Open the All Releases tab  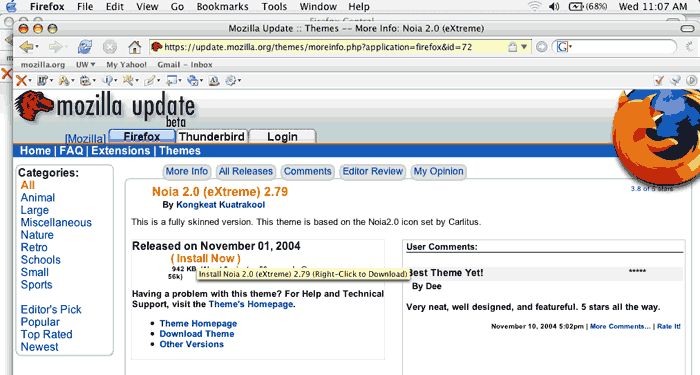click(246, 171)
